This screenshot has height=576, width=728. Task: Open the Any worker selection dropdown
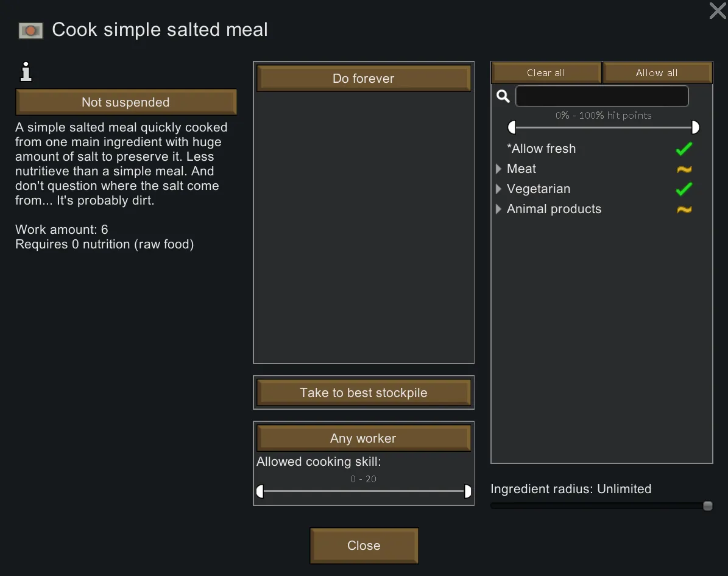(364, 438)
